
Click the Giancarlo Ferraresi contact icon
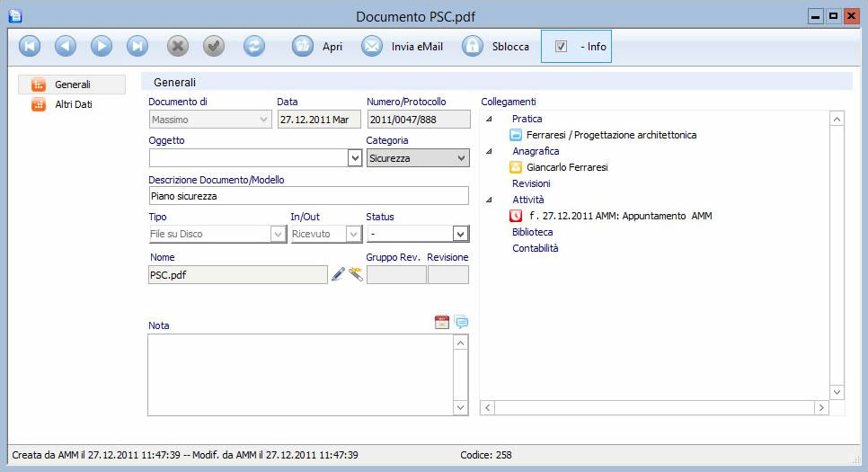[x=516, y=167]
